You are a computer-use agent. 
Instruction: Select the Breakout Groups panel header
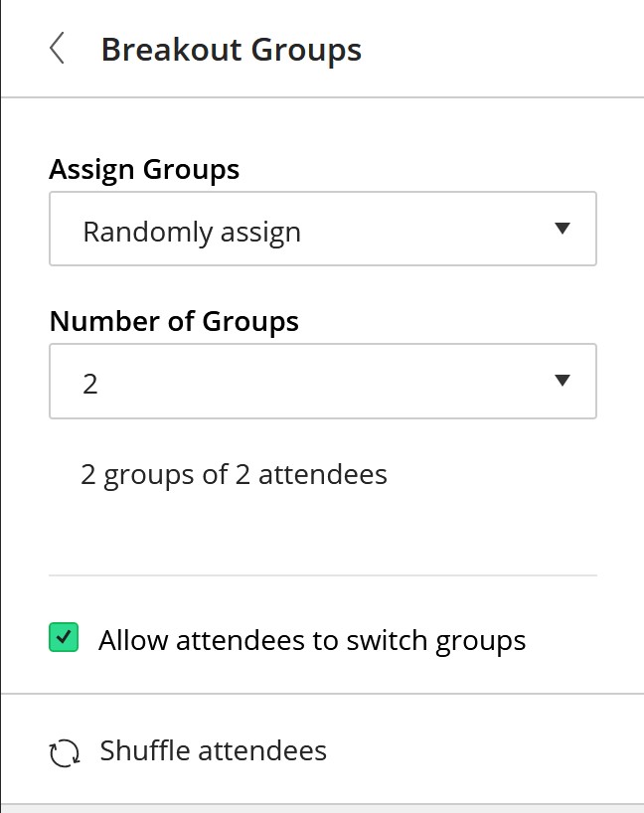(231, 48)
